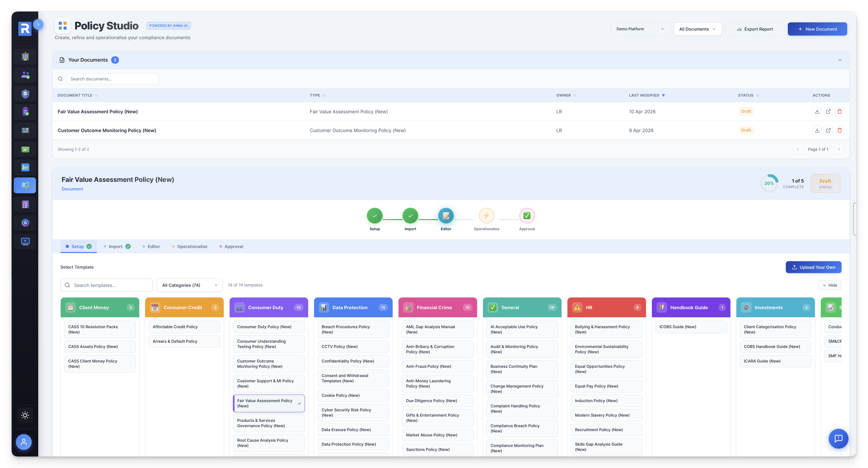Open the chat assistant bubble at bottom right
Viewport: 868px width, 468px height.
[838, 438]
